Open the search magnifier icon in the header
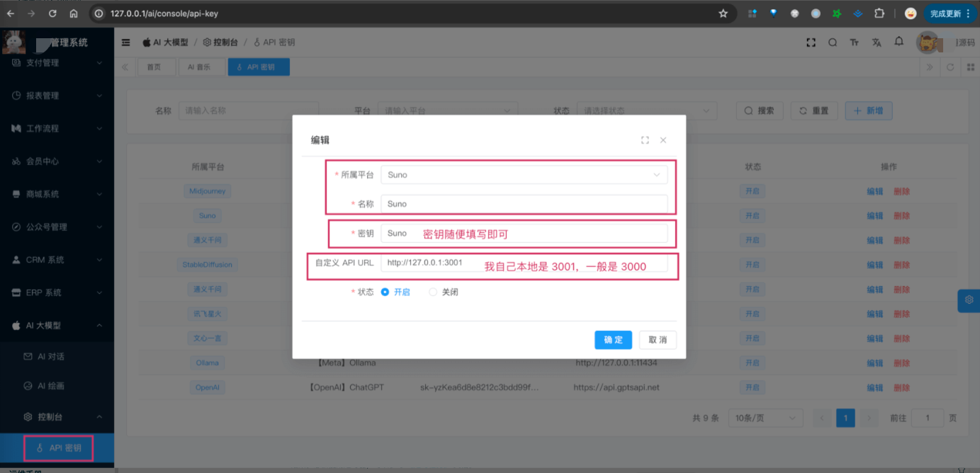 [833, 42]
